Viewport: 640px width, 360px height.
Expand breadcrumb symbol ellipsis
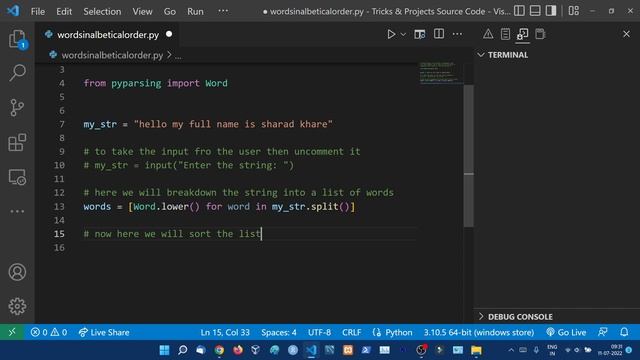tap(178, 56)
